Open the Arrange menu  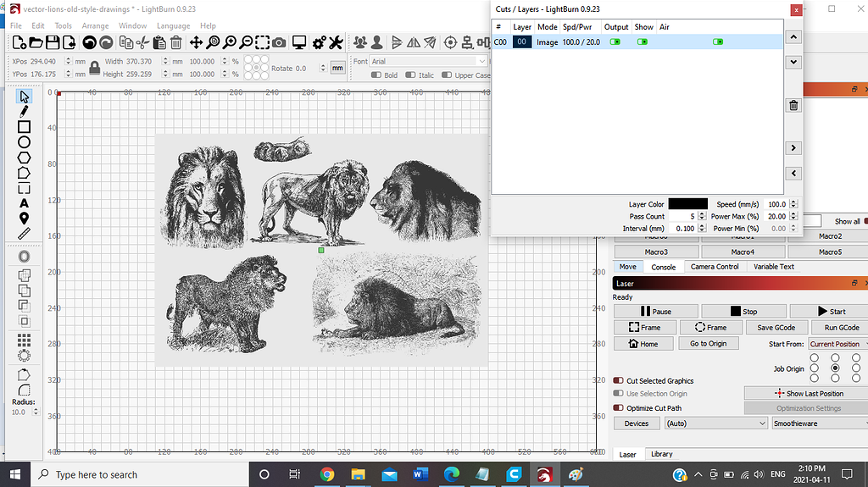(x=95, y=25)
